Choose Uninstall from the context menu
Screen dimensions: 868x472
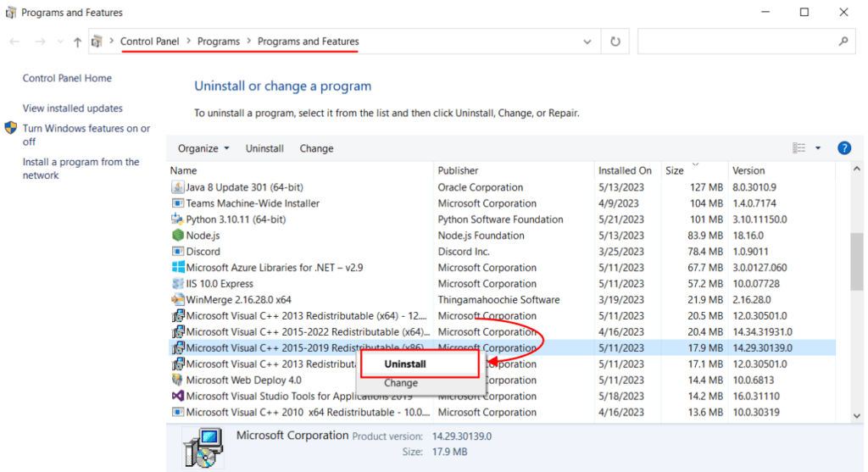point(404,364)
